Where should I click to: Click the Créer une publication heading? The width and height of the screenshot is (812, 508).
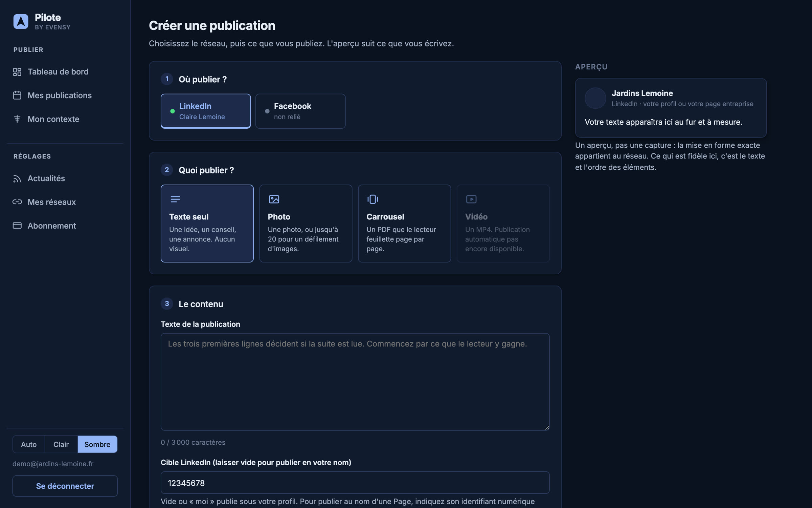click(212, 25)
